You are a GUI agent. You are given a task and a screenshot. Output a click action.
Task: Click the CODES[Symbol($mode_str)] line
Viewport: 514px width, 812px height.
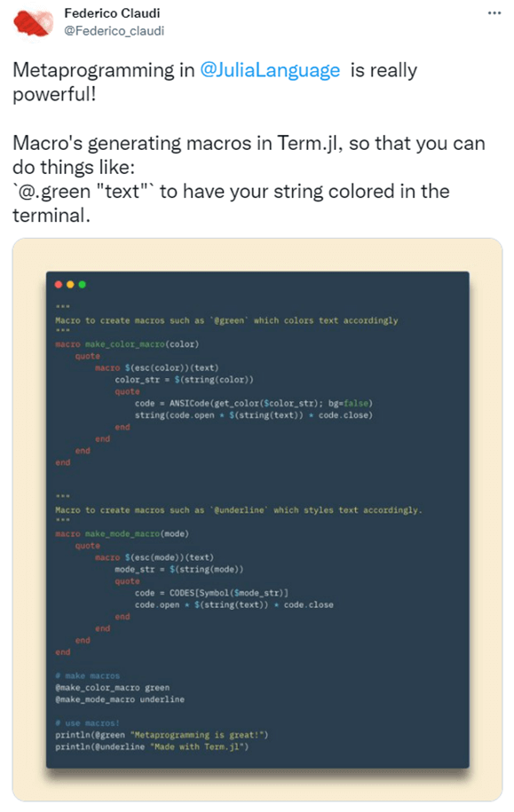click(x=211, y=593)
